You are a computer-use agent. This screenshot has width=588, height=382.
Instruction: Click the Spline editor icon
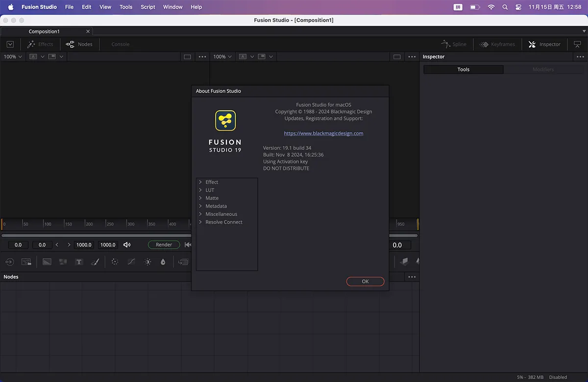(445, 44)
